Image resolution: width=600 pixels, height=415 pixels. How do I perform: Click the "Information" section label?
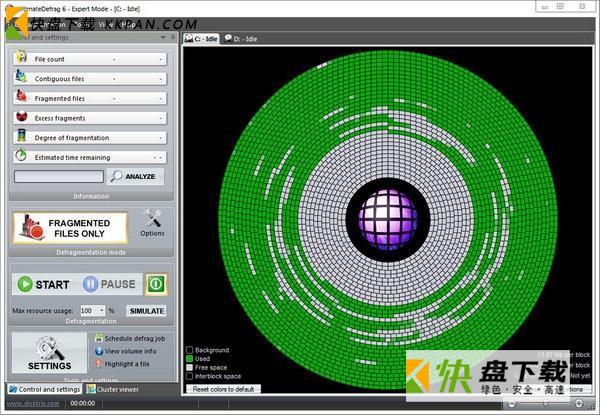(91, 196)
